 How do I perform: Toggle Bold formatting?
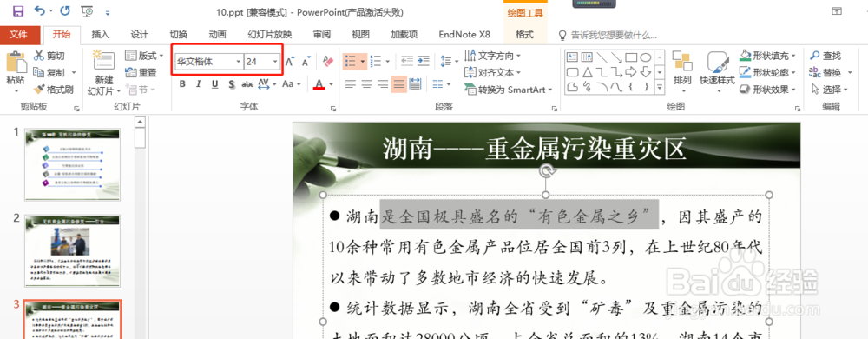(x=182, y=84)
